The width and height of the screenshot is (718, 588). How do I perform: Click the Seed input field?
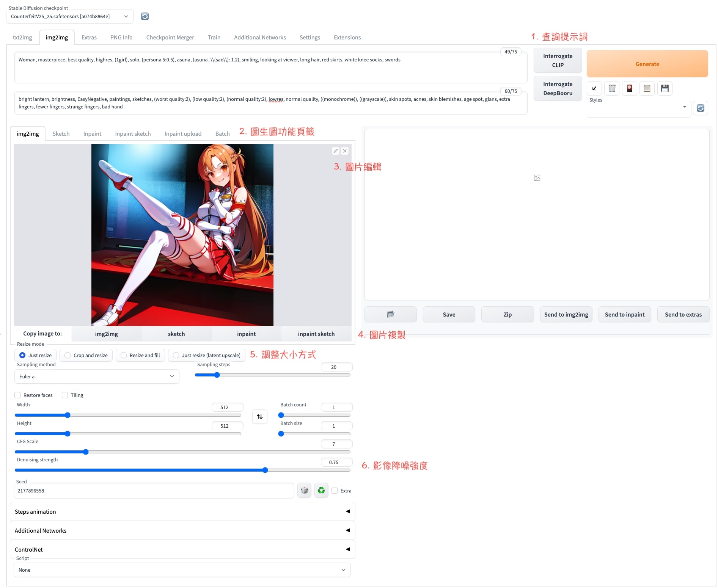click(x=154, y=491)
